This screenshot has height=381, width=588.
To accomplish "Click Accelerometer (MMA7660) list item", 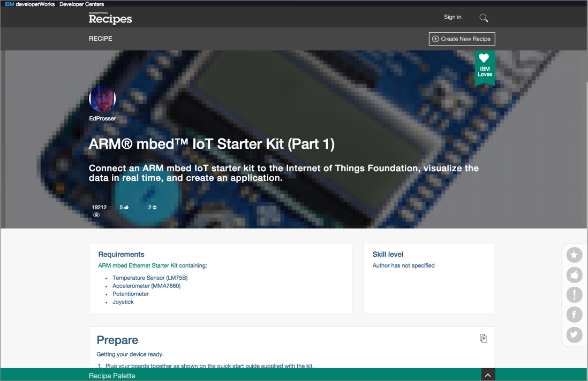I will click(x=146, y=286).
